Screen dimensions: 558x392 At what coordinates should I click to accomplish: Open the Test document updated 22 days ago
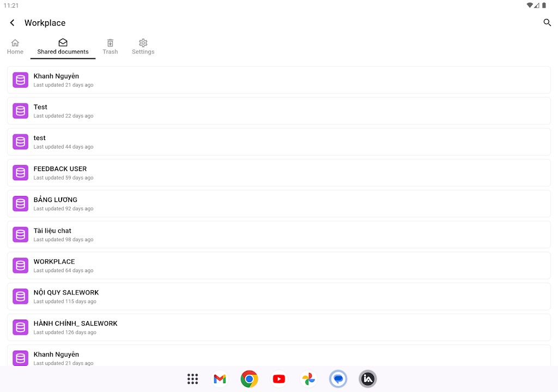pyautogui.click(x=278, y=111)
